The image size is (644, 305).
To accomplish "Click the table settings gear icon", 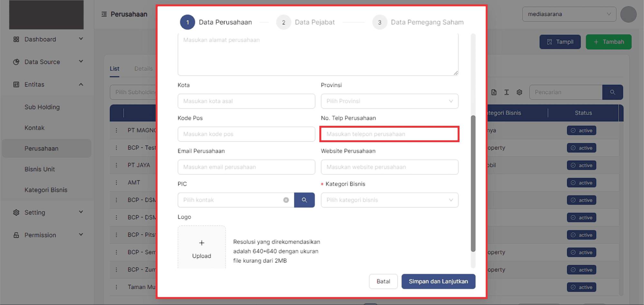I will (x=519, y=92).
